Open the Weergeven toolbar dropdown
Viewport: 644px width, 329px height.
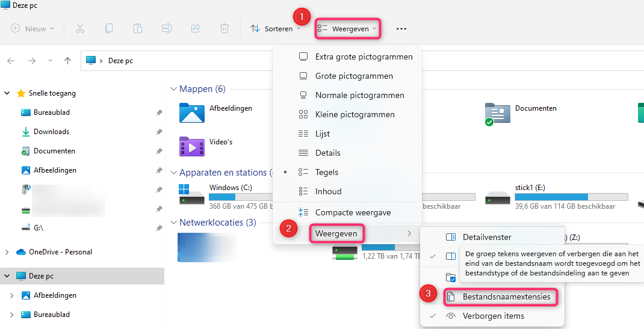click(x=347, y=29)
